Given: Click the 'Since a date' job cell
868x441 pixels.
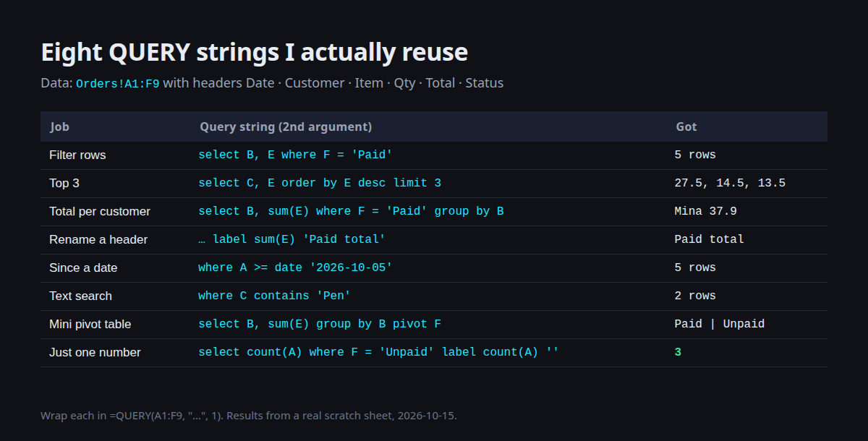Looking at the screenshot, I should [83, 267].
